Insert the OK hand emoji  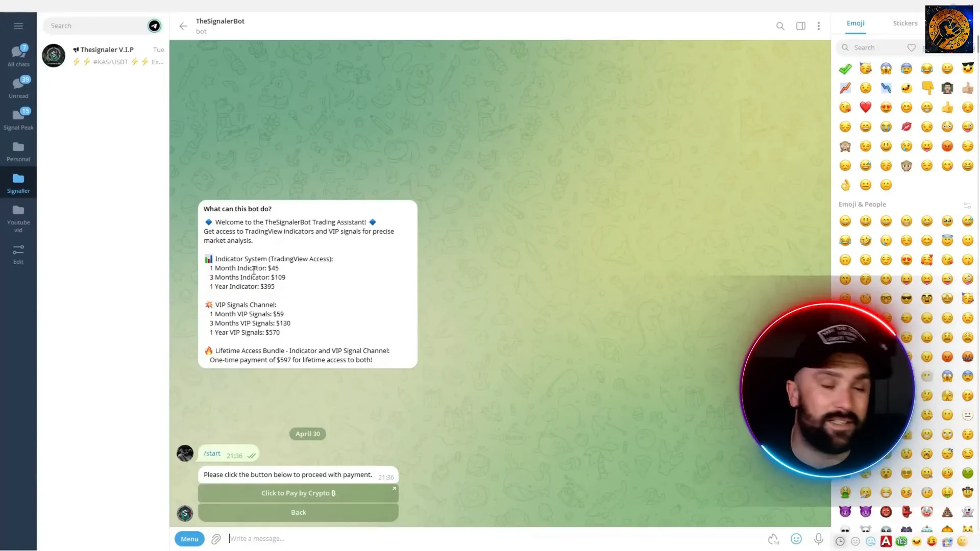845,185
